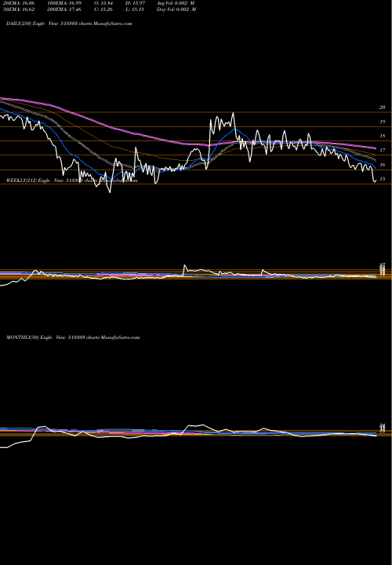Click the DAILY(250) Eagle View chart title
The image size is (392, 565).
tap(69, 24)
